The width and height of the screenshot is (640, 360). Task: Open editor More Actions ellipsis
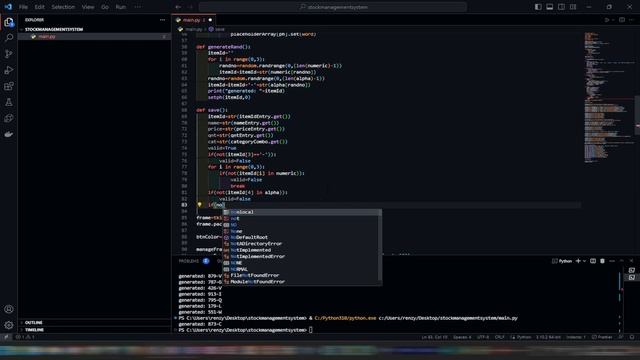[631, 20]
